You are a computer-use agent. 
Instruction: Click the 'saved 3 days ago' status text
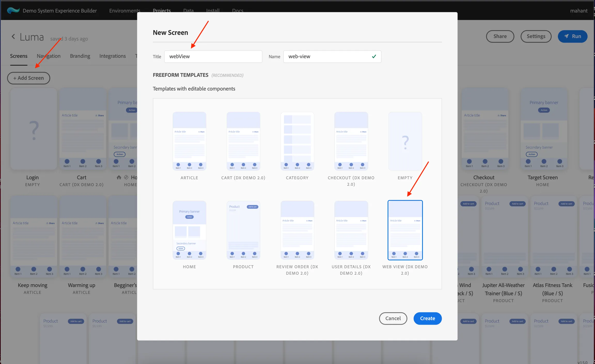pos(69,38)
